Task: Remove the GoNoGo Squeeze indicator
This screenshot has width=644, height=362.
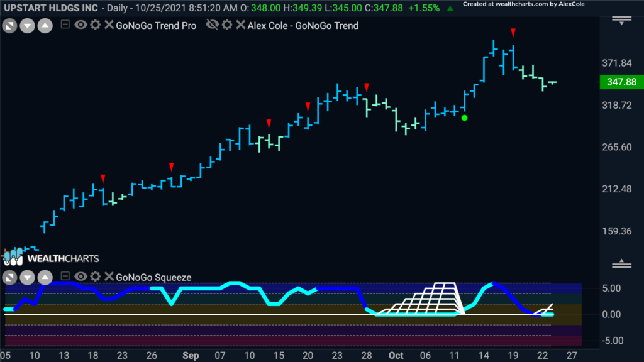Action: (x=109, y=277)
